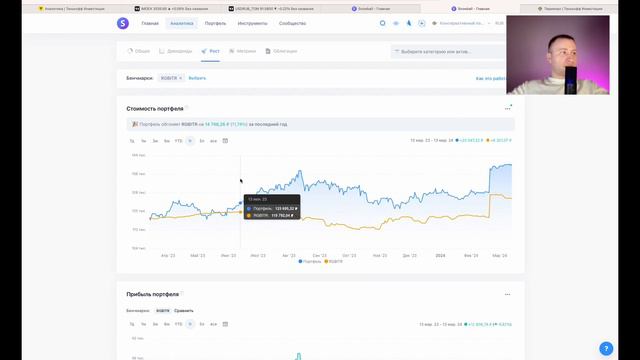This screenshot has width=640, height=360.
Task: Select все period for Стоимость портфеля chart
Action: pos(213,141)
